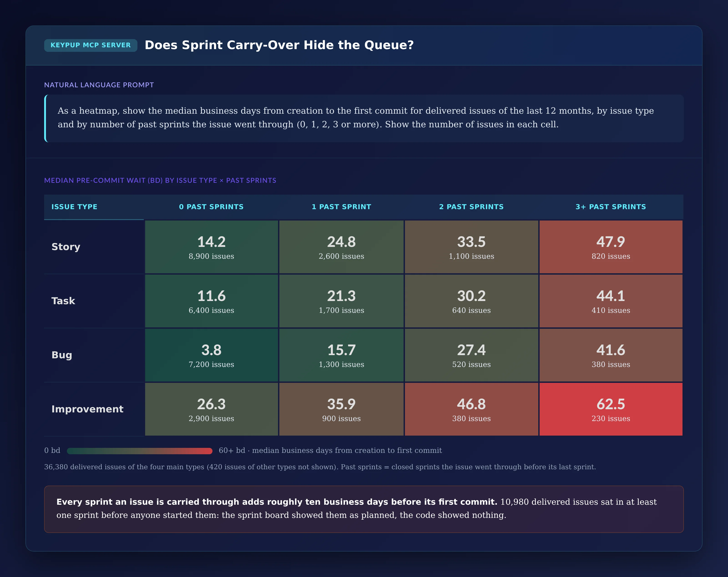Click the 2 PAST SPRINTS column header
728x577 pixels.
click(x=471, y=207)
